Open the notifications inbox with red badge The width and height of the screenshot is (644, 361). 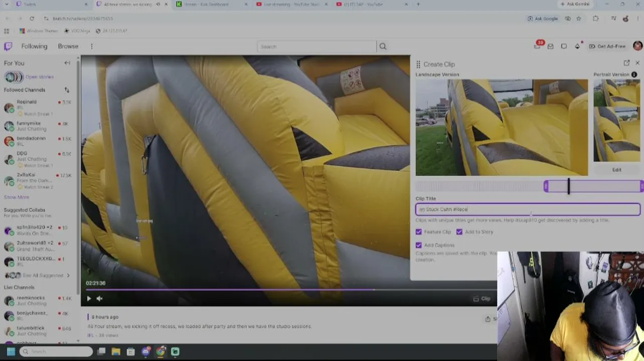(538, 46)
